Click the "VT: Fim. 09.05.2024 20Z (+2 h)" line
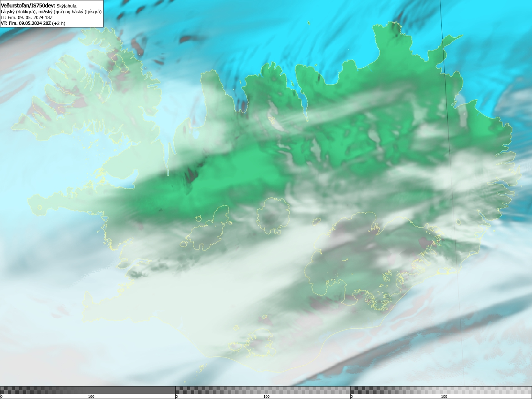This screenshot has height=399, width=532. pyautogui.click(x=33, y=23)
